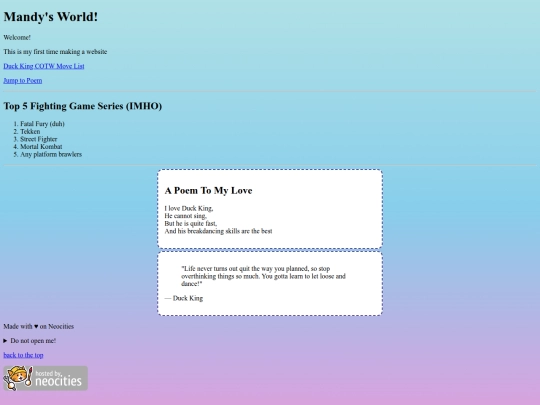Click the line about breakdancing skills
The width and height of the screenshot is (540, 405).
(x=218, y=231)
